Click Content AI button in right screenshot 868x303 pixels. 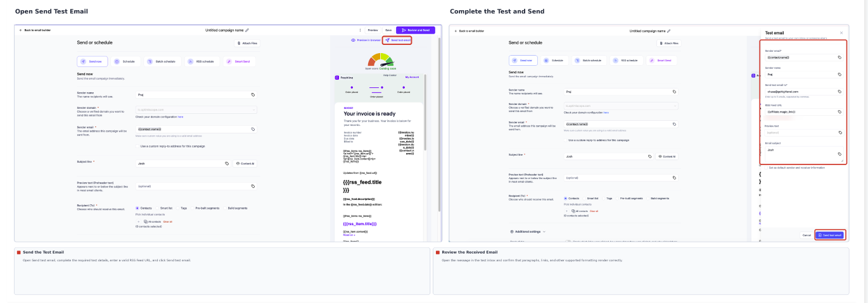[668, 156]
